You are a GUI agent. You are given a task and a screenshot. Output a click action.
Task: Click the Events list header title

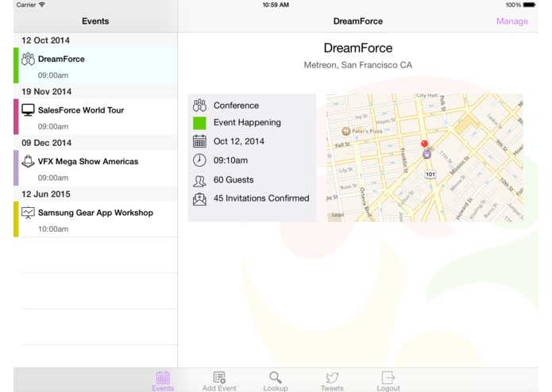(95, 21)
